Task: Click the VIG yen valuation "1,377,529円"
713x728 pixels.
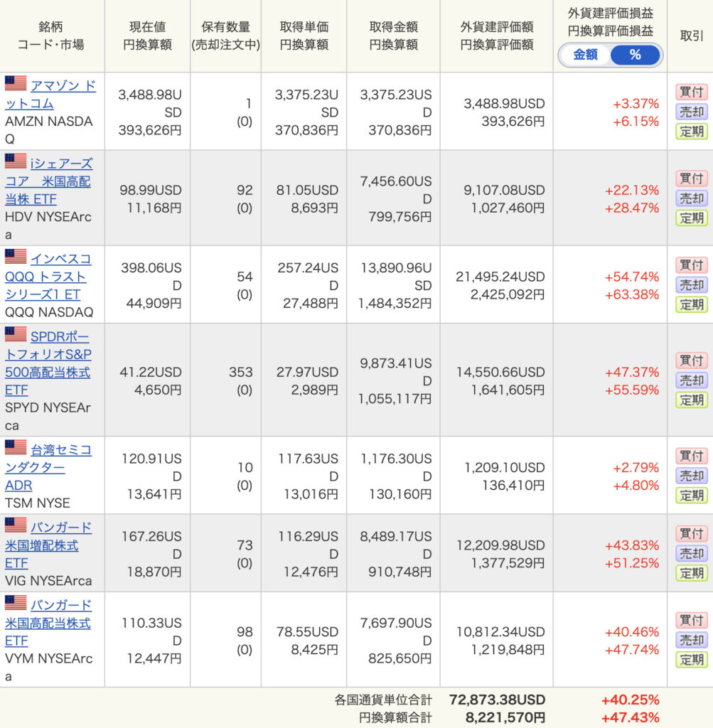Action: [x=508, y=563]
